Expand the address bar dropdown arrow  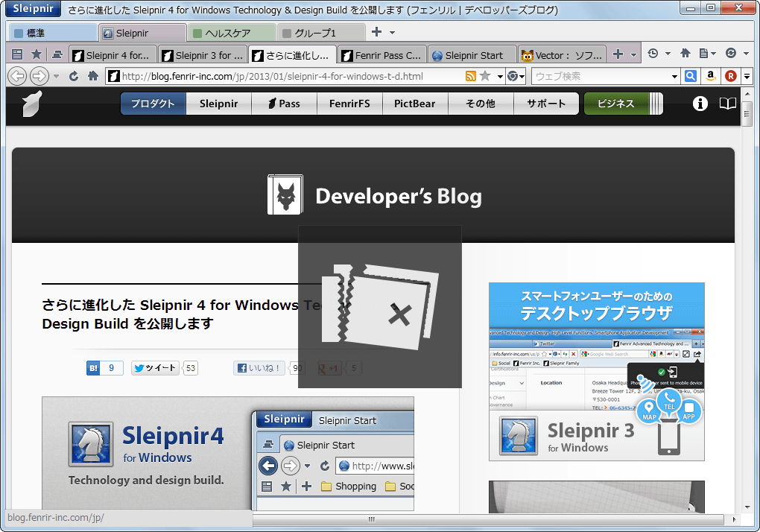500,77
